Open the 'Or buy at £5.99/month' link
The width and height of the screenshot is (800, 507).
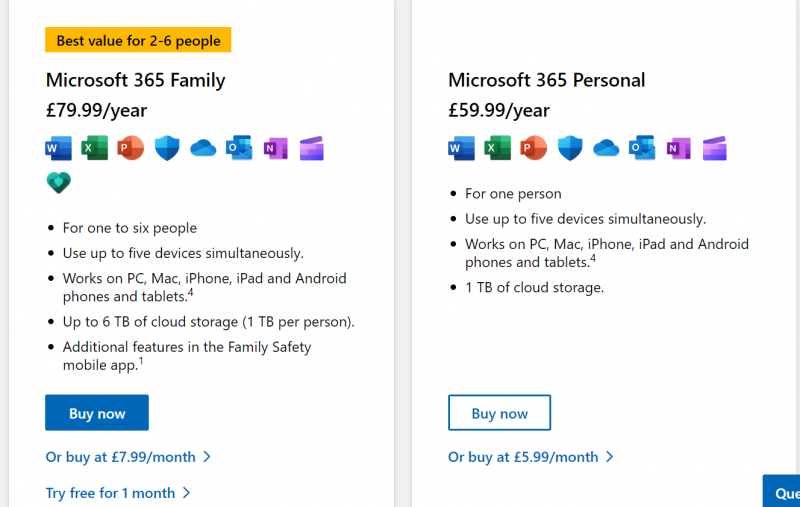[x=523, y=457]
